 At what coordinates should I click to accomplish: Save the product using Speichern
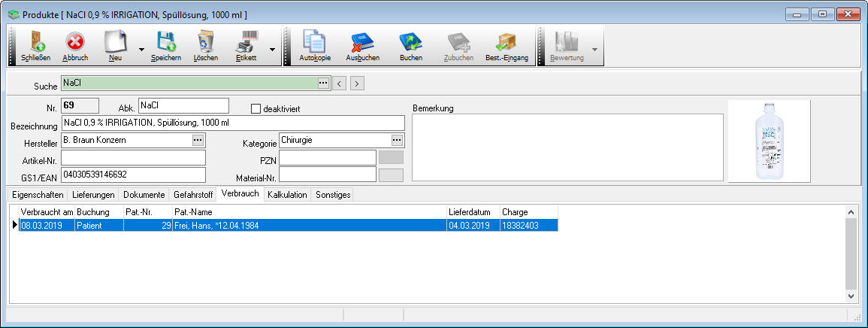165,46
